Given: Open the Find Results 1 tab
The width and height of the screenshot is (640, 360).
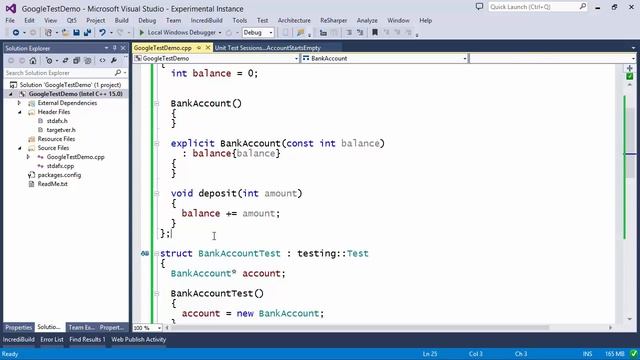Looking at the screenshot, I should [x=87, y=340].
